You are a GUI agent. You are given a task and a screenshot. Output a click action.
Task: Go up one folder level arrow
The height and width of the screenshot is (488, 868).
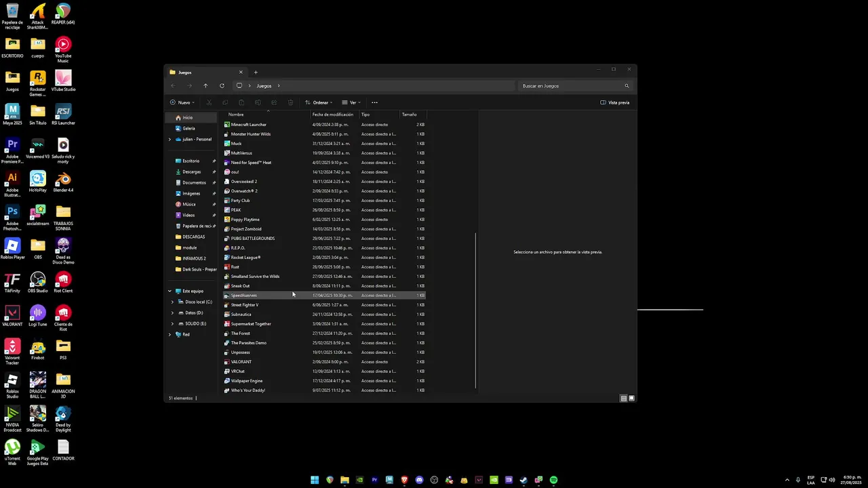[205, 86]
